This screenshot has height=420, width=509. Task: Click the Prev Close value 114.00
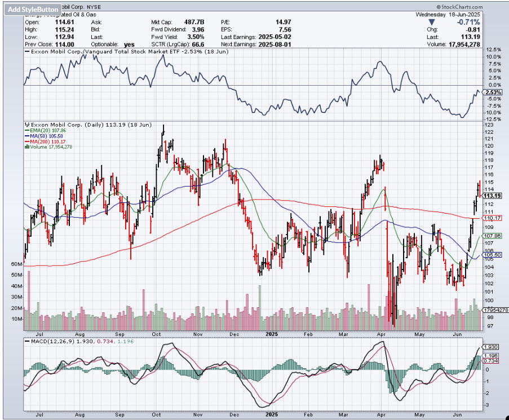point(64,45)
